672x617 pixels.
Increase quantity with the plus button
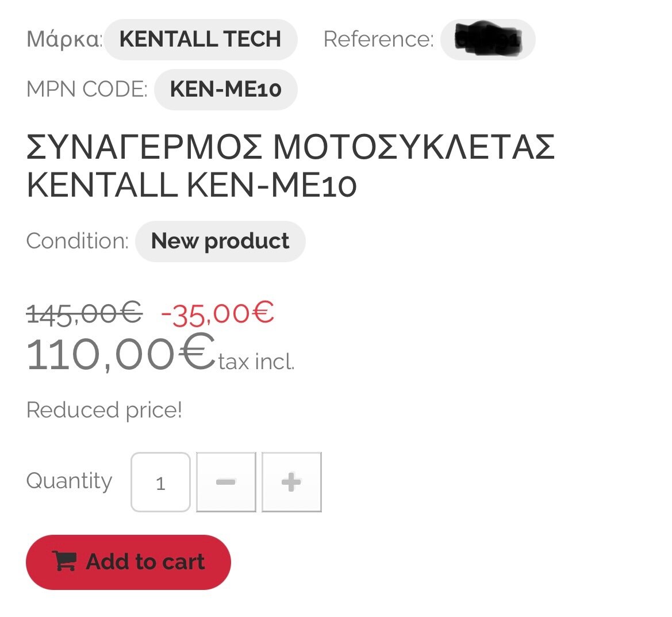(x=291, y=482)
